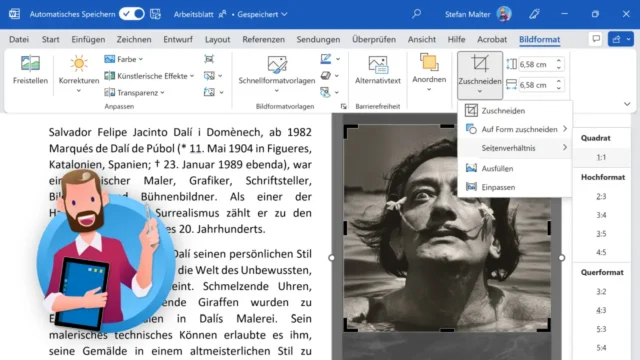The height and width of the screenshot is (360, 640).
Task: Open the Farbe color menu
Action: [124, 59]
